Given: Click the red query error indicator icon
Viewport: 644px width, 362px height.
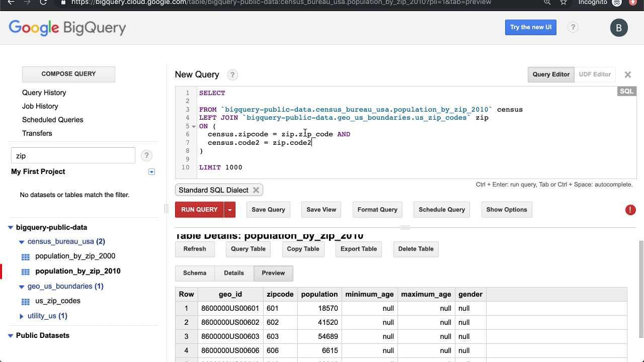Looking at the screenshot, I should (x=630, y=210).
